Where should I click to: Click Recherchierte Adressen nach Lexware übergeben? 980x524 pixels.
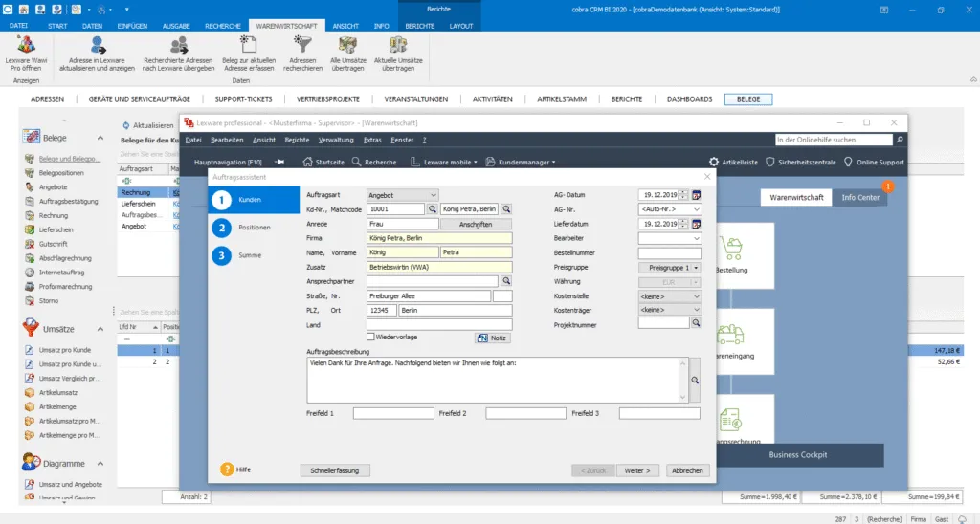pyautogui.click(x=178, y=54)
